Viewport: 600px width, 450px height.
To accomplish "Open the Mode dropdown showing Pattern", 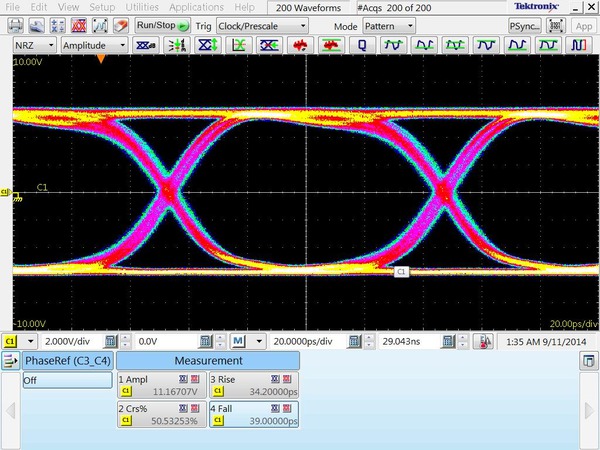I will tap(389, 26).
